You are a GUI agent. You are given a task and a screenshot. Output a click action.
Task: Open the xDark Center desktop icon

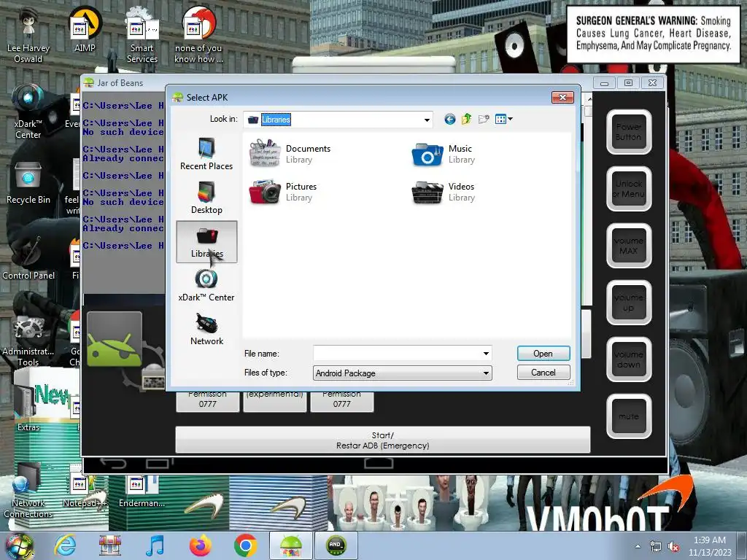click(x=28, y=112)
